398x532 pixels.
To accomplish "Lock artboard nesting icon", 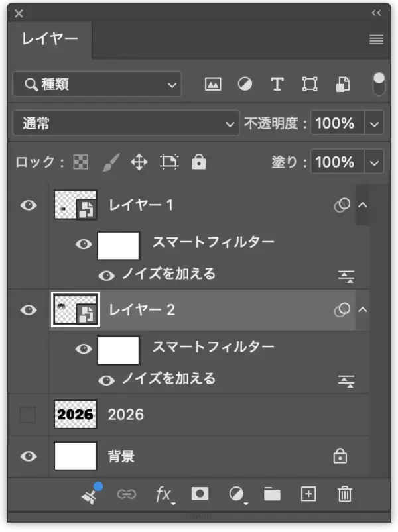I will (169, 162).
